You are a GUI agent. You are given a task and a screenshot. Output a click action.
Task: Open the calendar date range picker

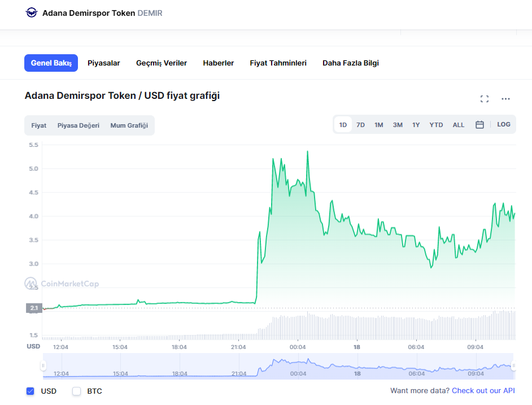pyautogui.click(x=479, y=125)
